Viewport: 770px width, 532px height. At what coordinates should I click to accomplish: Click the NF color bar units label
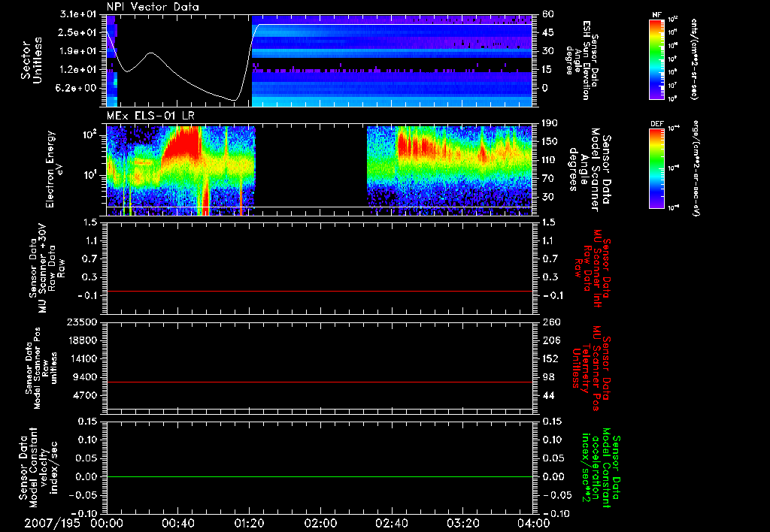pyautogui.click(x=694, y=59)
